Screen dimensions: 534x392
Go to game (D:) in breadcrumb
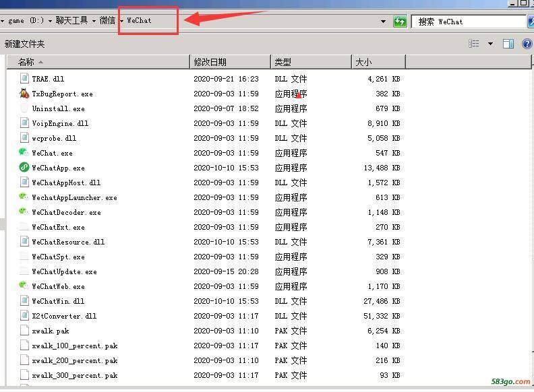pos(26,21)
